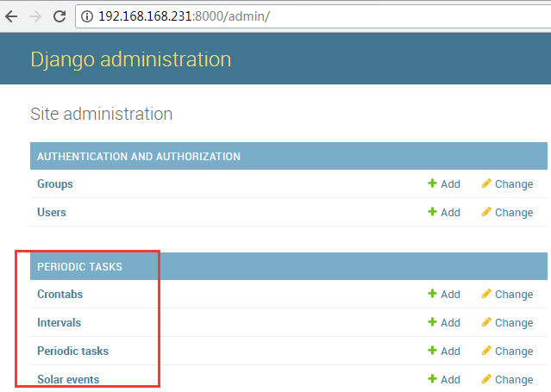Screen dimensions: 551x392
Task: Click the browser forward arrow
Action: click(35, 16)
